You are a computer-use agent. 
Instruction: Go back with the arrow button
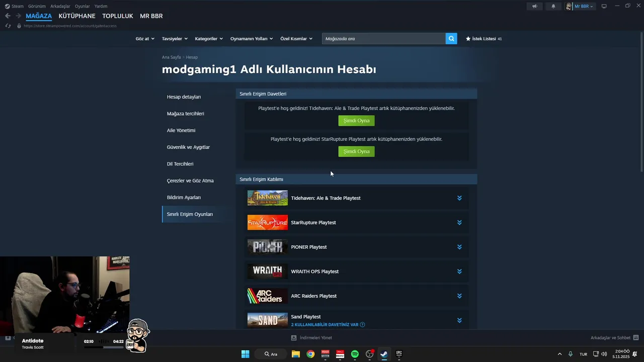(x=8, y=16)
